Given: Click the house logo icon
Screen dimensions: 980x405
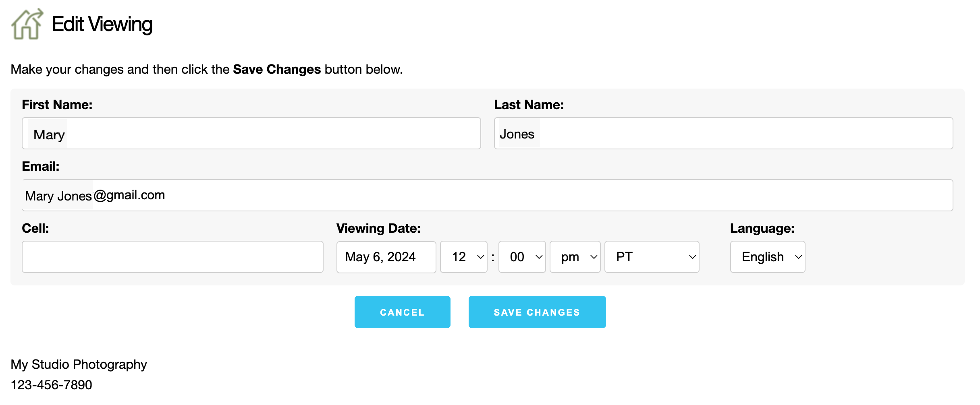Looking at the screenshot, I should [x=27, y=24].
